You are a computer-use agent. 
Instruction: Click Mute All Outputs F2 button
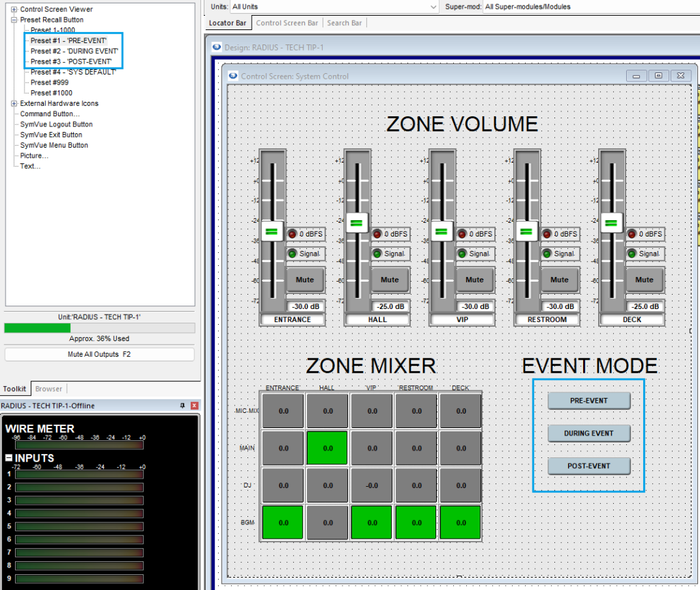pos(99,354)
